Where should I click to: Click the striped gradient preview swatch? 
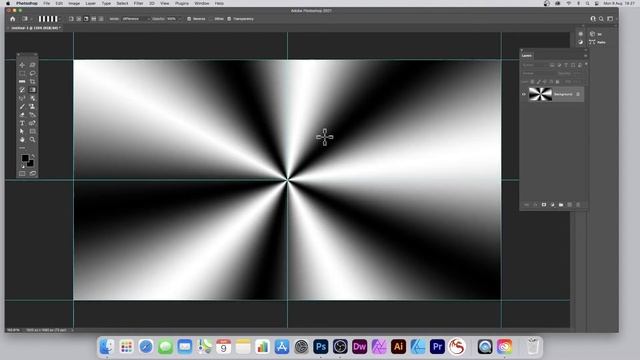(x=48, y=19)
